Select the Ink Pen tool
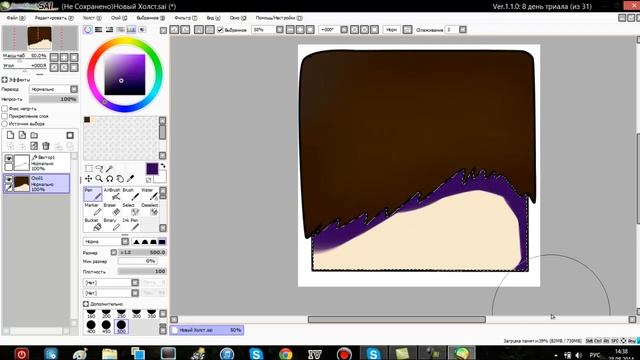 [x=131, y=224]
